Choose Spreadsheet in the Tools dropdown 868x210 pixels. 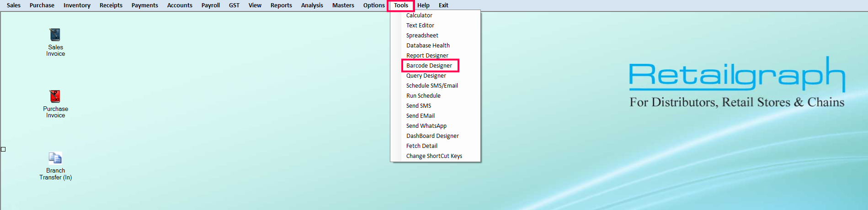click(422, 36)
